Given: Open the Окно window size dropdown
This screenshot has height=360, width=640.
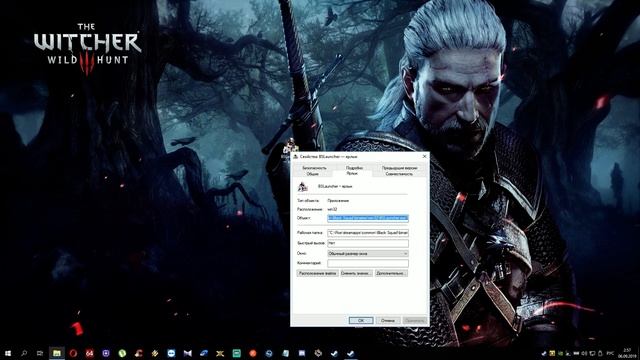Looking at the screenshot, I should pyautogui.click(x=368, y=253).
